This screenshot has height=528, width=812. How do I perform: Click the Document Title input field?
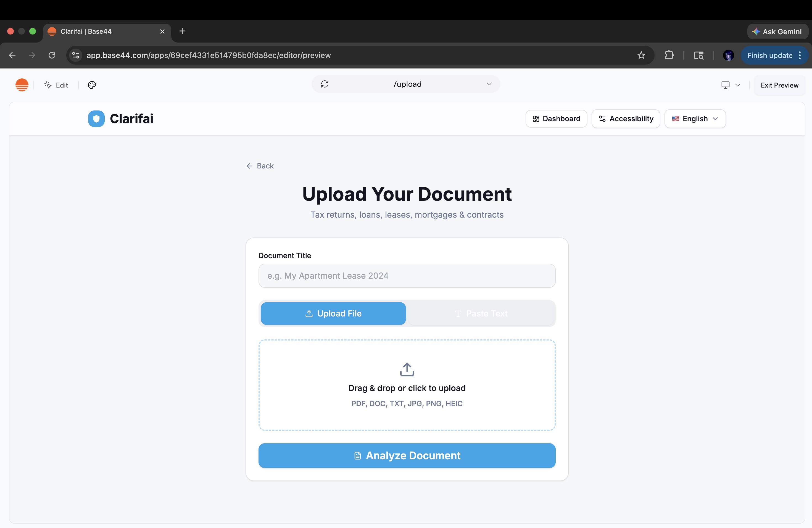[407, 276]
